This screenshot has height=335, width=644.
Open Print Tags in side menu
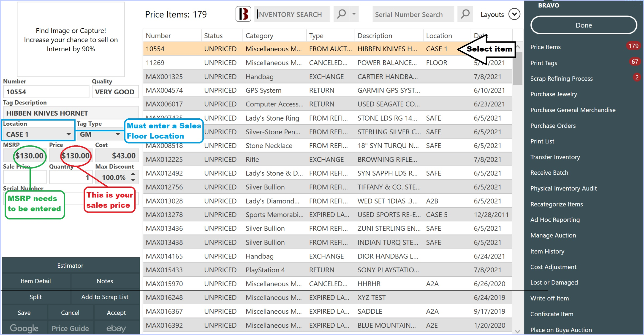[544, 63]
